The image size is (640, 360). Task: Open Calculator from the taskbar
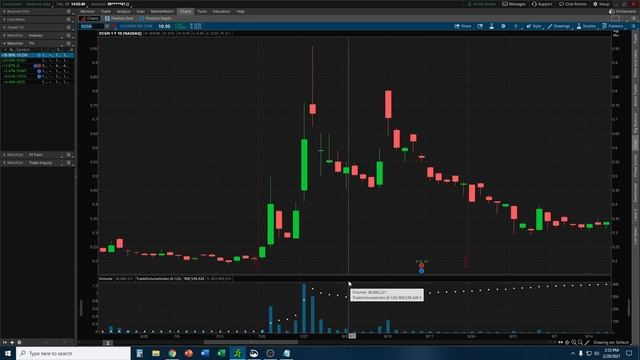coord(139,353)
